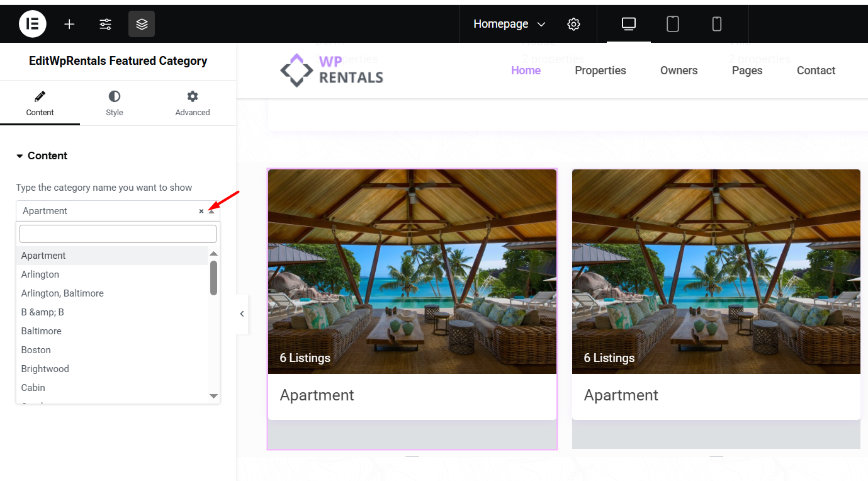Click the category search input field

tap(118, 234)
